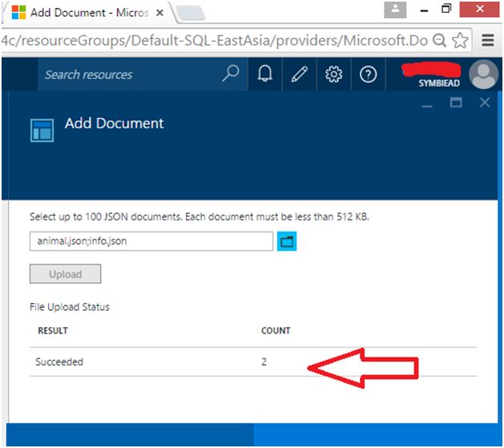The width and height of the screenshot is (504, 448).
Task: Minimize the browser window
Action: [425, 10]
